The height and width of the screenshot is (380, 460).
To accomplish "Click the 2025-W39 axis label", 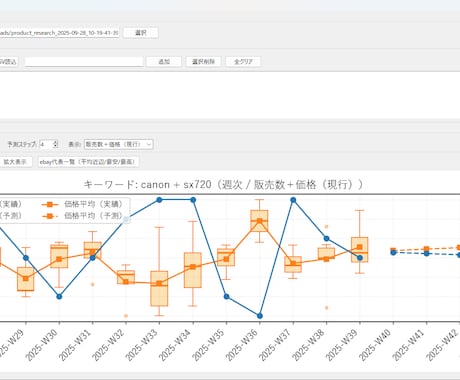I will coord(342,345).
